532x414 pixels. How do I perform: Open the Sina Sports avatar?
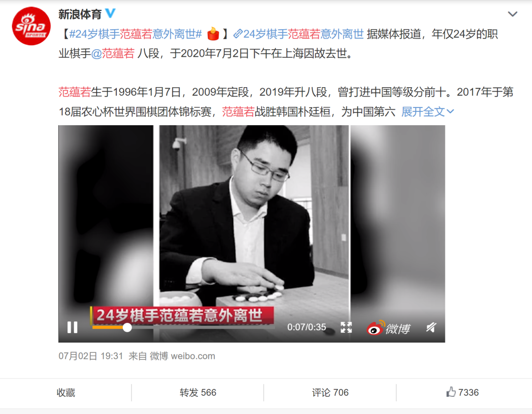pos(31,26)
